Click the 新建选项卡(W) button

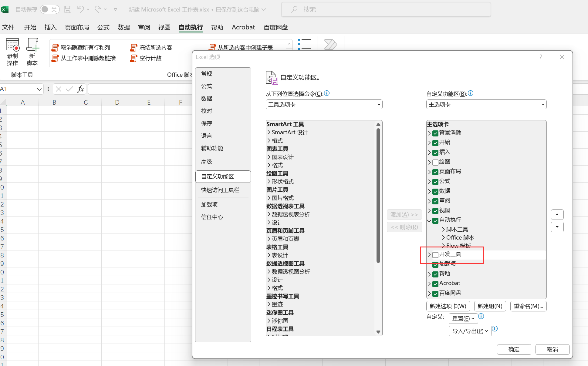448,306
